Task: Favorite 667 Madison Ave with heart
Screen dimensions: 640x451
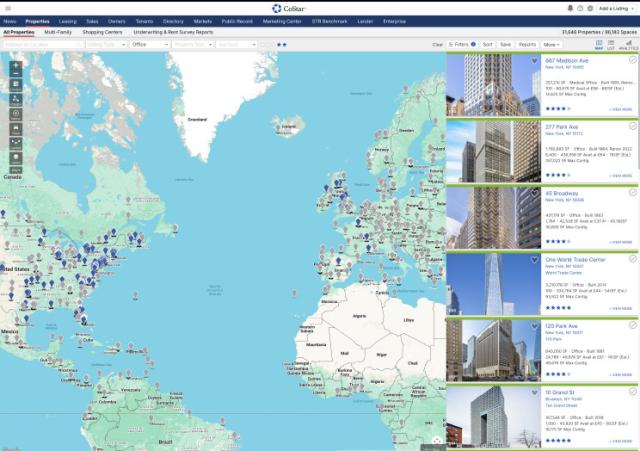Action: coord(534,61)
